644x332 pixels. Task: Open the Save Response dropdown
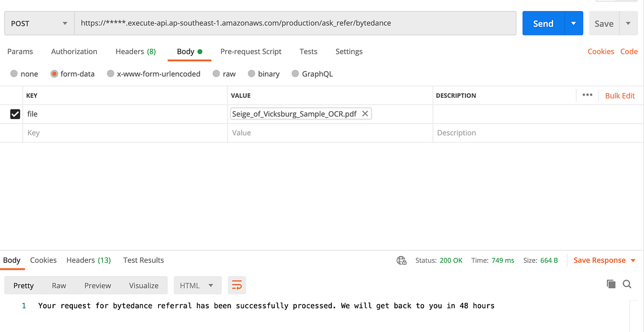point(604,260)
